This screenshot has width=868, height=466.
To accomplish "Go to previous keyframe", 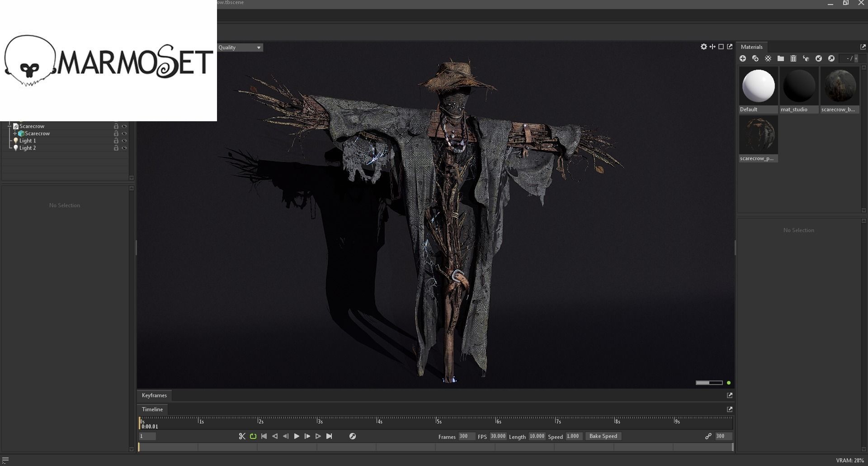I will tap(275, 436).
